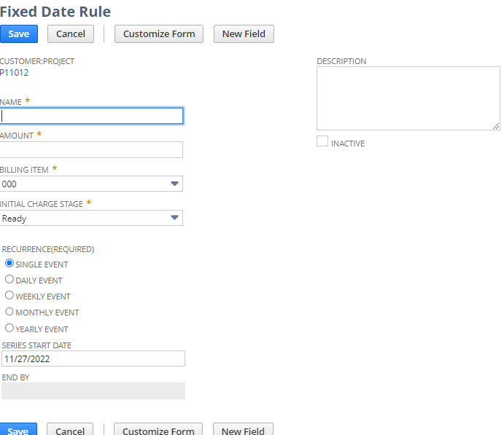504x435 pixels.
Task: Grab the Description box resize handle
Action: click(496, 126)
